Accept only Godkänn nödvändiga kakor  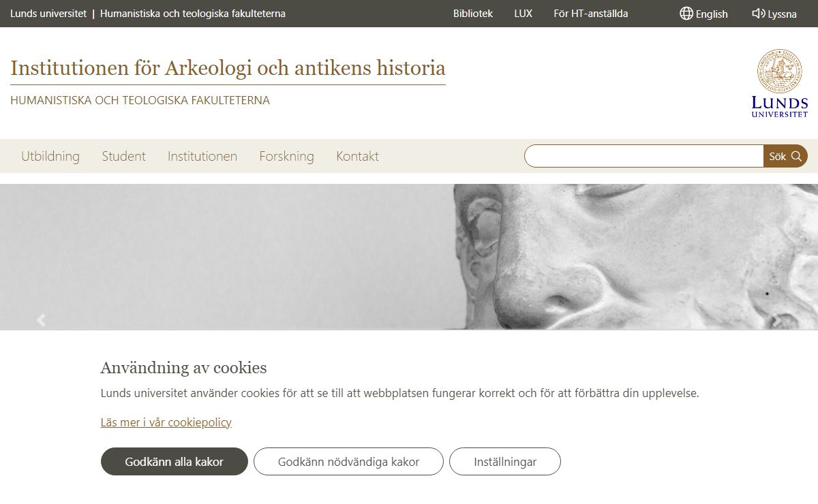click(348, 462)
